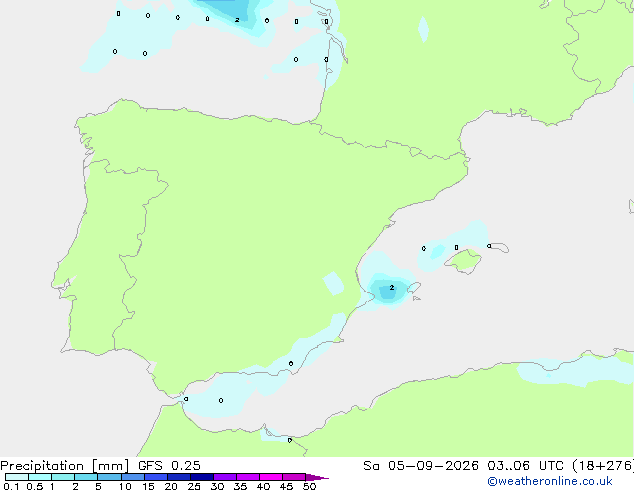Image resolution: width=634 pixels, height=490 pixels.
Task: Click the legend label '50'
Action: pyautogui.click(x=309, y=486)
